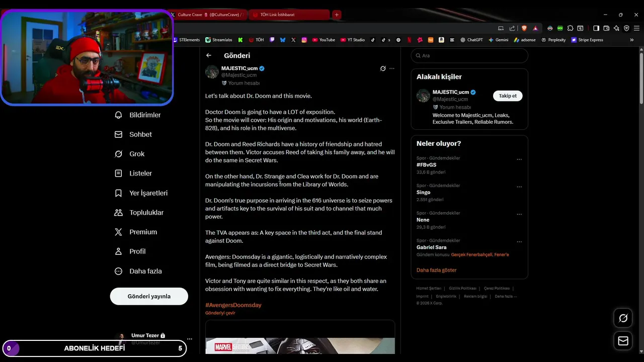Open the floating Grok button at bottom right
644x362 pixels.
point(623,318)
